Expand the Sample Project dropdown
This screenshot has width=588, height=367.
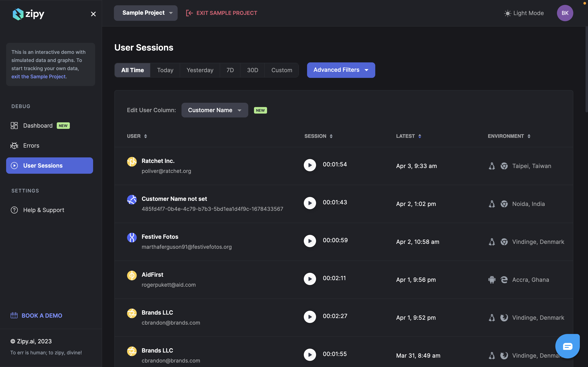pyautogui.click(x=146, y=13)
